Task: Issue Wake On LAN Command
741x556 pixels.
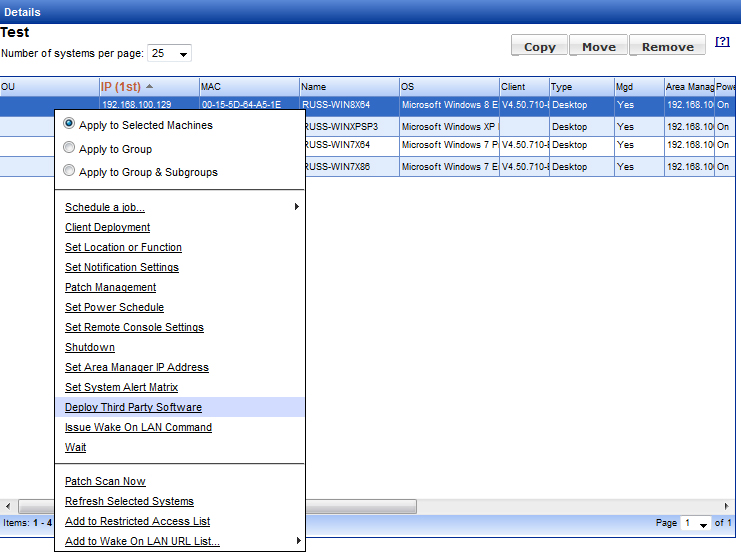Action: click(x=138, y=427)
